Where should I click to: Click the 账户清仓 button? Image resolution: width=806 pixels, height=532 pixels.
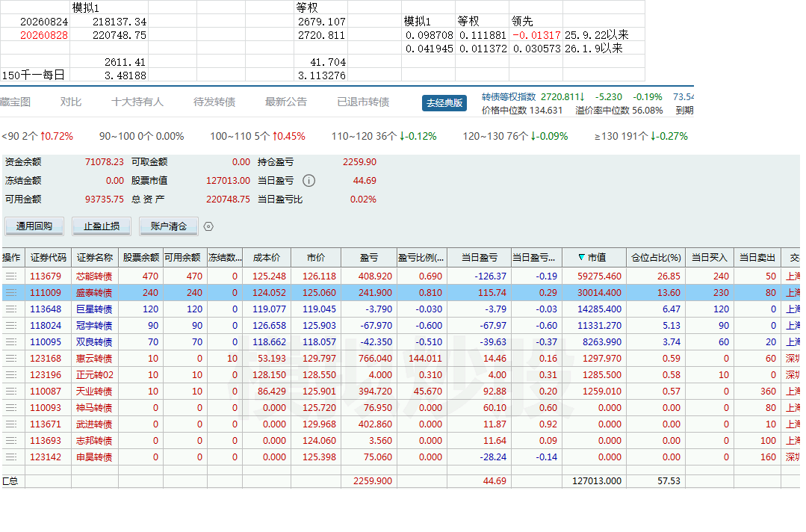[169, 226]
